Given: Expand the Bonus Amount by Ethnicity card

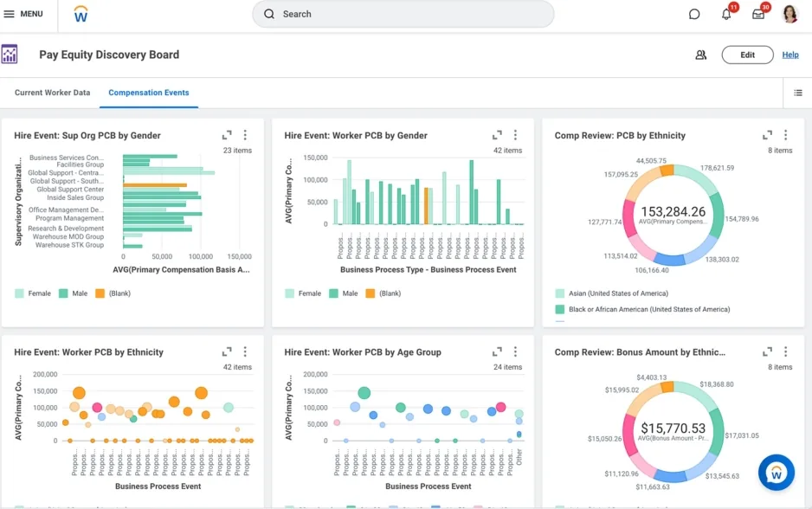Looking at the screenshot, I should pos(768,352).
